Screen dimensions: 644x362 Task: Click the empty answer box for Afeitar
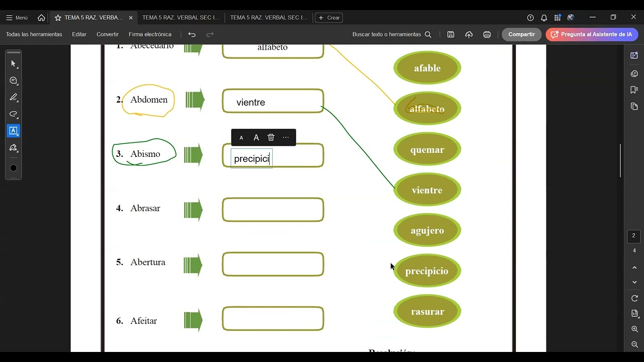tap(273, 319)
